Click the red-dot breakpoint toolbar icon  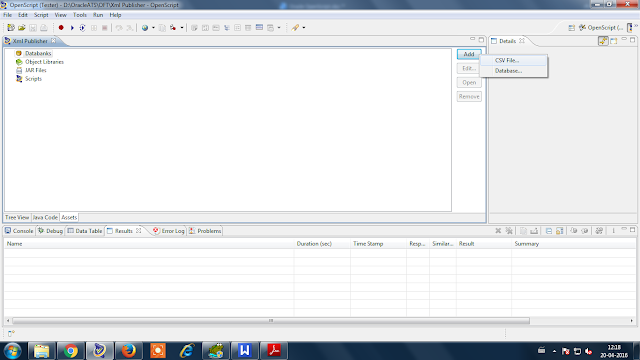point(173,28)
